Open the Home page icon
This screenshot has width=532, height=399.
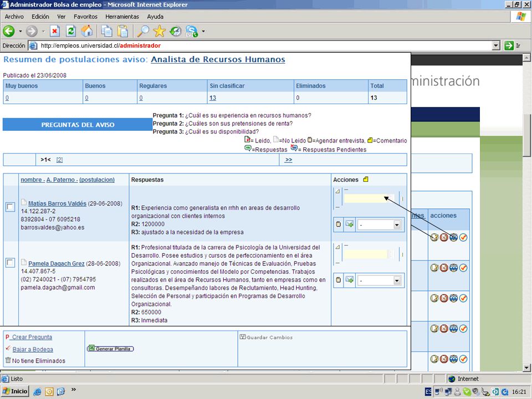coord(87,31)
